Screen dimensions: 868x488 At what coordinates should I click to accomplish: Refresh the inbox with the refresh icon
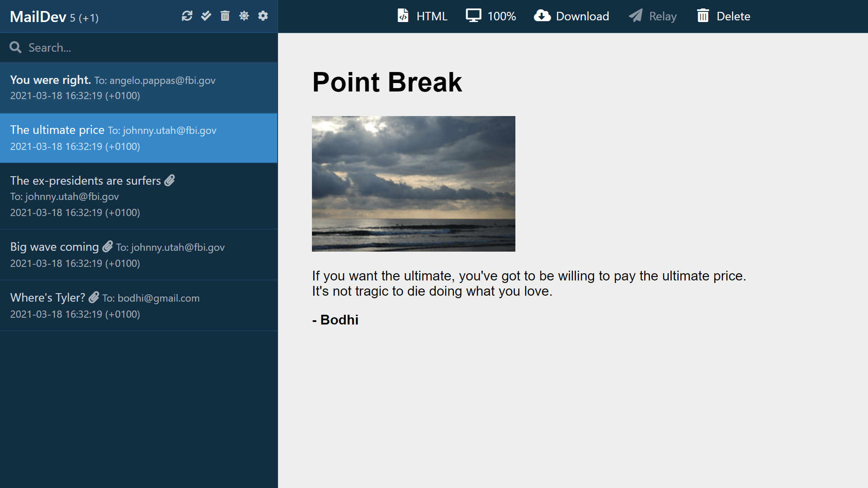188,17
